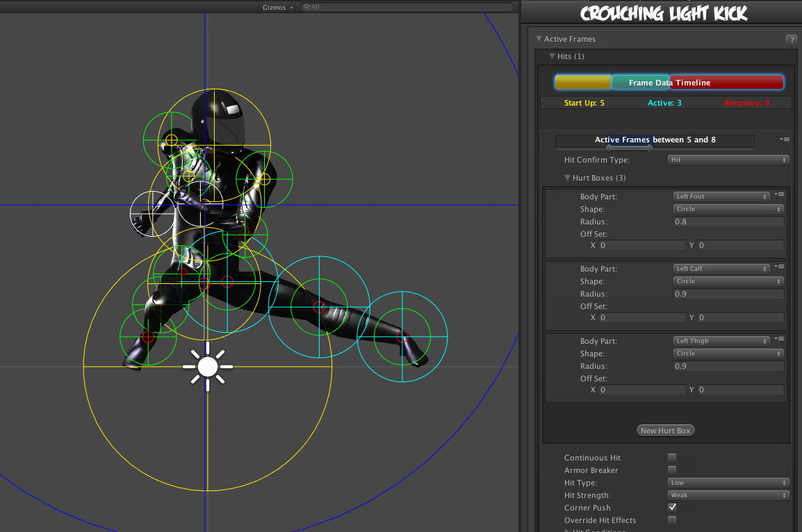Select the white light gizmo in the scene
The width and height of the screenshot is (802, 532).
coord(208,367)
